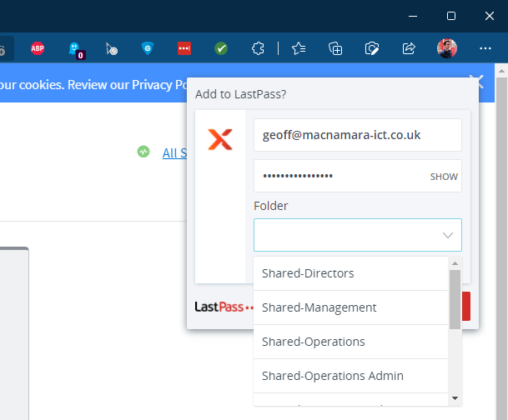
Task: Open the Ghostery extension with 0 badge
Action: (77, 50)
